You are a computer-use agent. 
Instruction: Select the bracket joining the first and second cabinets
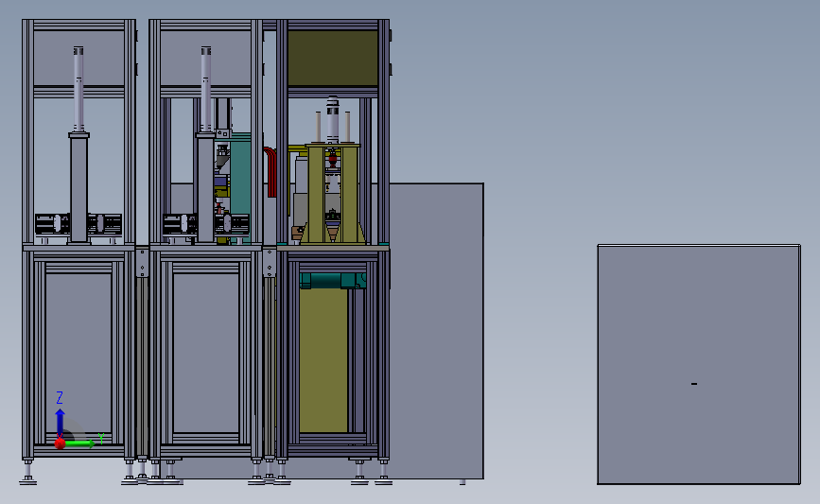click(x=142, y=263)
